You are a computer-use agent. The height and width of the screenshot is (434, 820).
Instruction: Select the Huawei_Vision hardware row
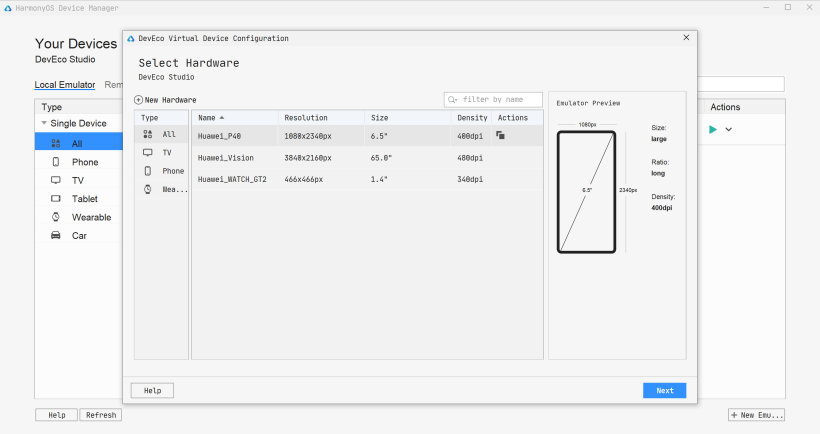[368, 158]
